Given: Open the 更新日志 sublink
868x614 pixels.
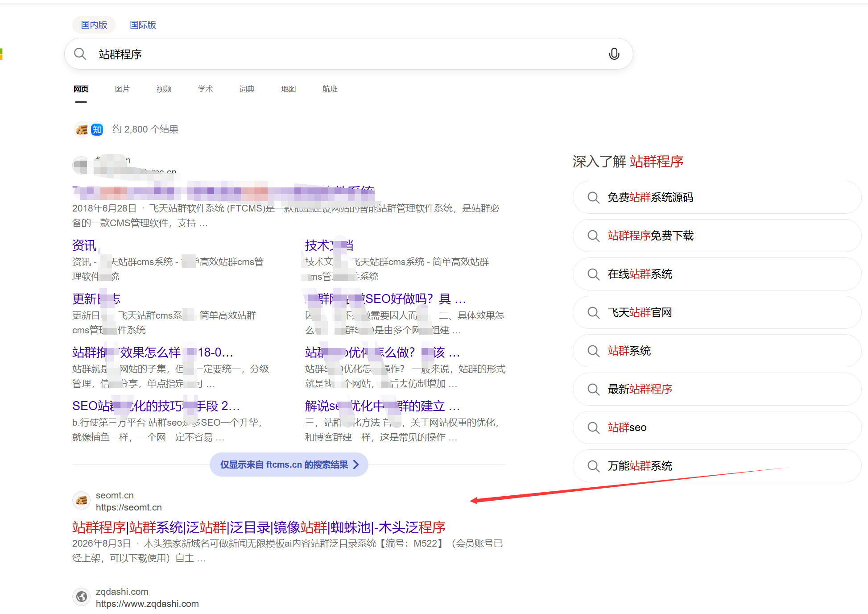Looking at the screenshot, I should coord(96,299).
